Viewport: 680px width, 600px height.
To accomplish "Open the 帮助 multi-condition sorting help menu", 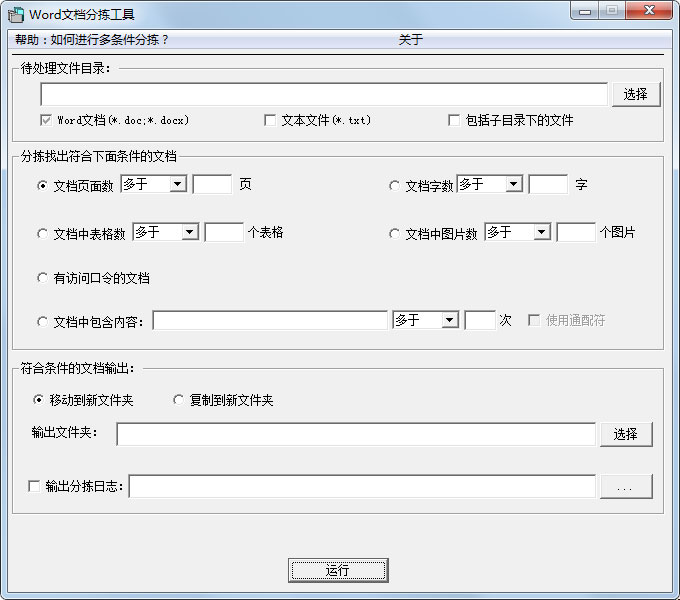I will (x=92, y=40).
